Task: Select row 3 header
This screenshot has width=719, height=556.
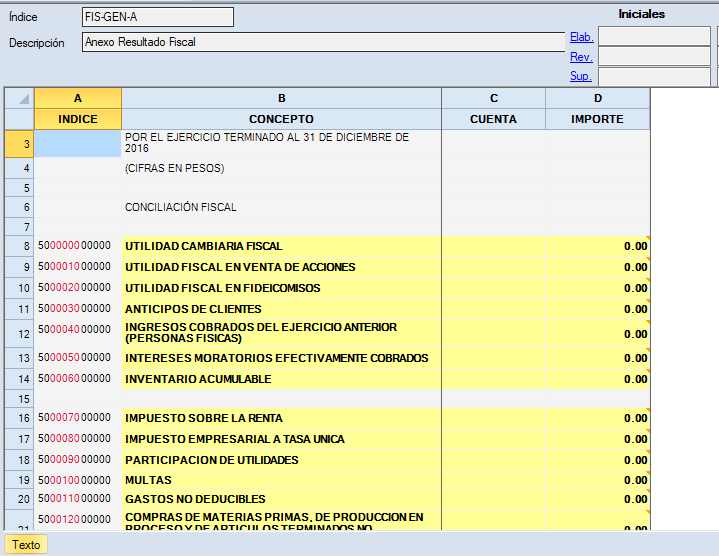Action: [19, 144]
